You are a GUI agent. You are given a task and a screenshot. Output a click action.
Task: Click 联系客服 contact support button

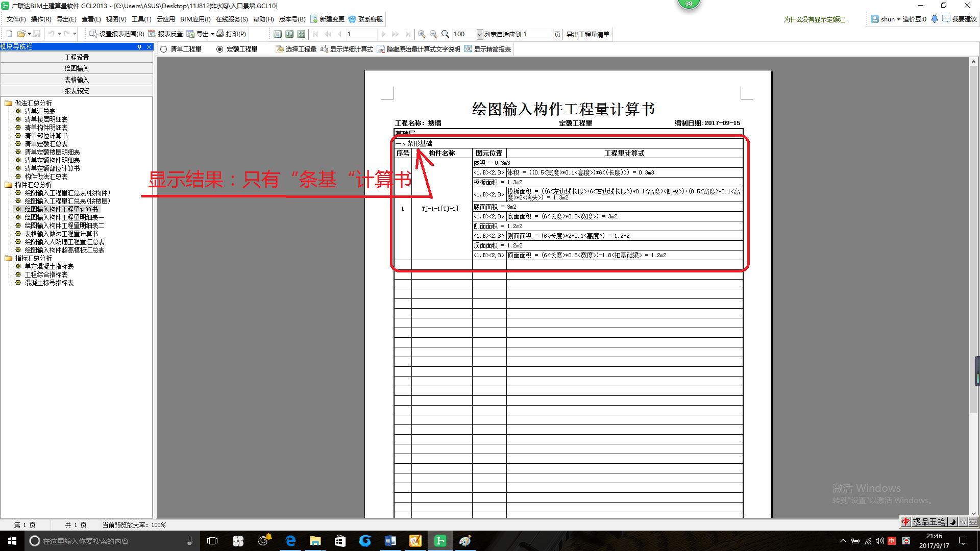[x=365, y=19]
